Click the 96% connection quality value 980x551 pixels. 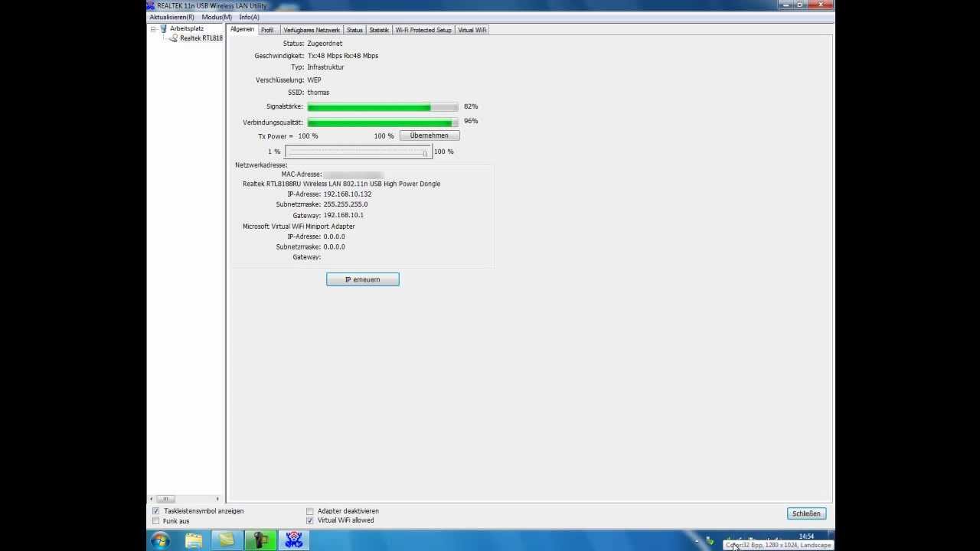pyautogui.click(x=471, y=121)
